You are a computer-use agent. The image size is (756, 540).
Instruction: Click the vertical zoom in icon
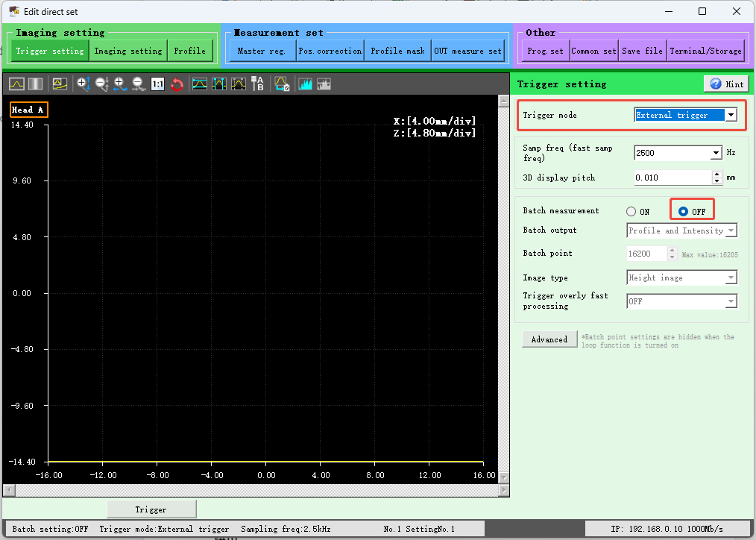pos(84,84)
